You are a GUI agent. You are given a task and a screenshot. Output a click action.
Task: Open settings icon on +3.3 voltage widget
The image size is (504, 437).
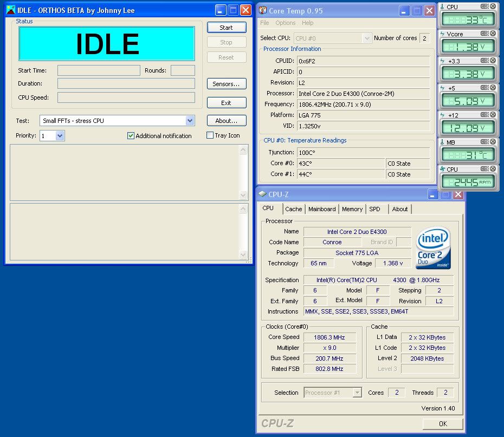484,61
